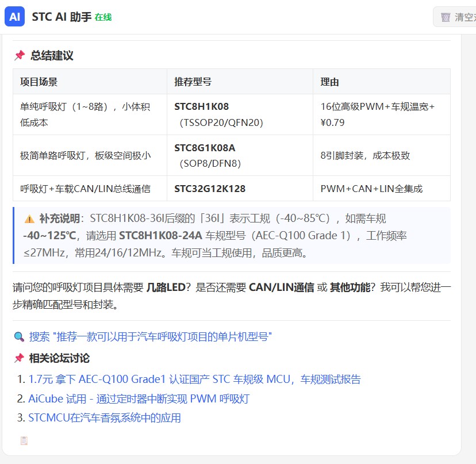476x464 pixels.
Task: Click the magnifier icon beside the search link
Action: (19, 337)
